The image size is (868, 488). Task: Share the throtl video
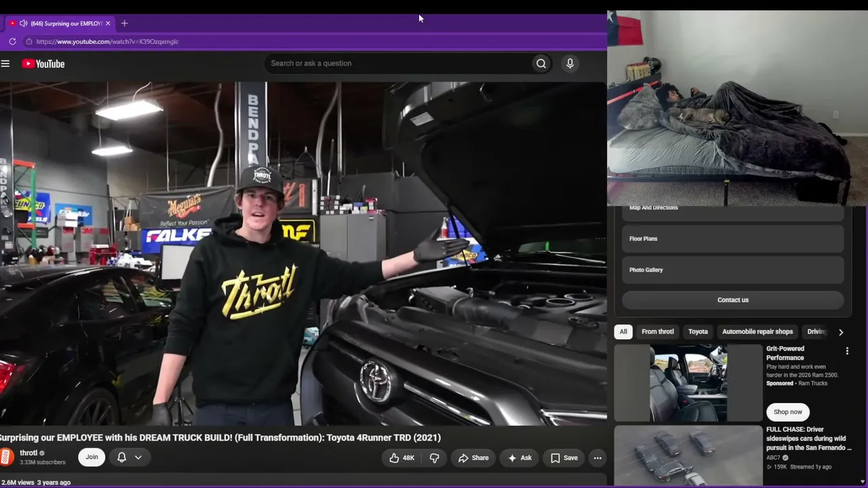point(473,458)
